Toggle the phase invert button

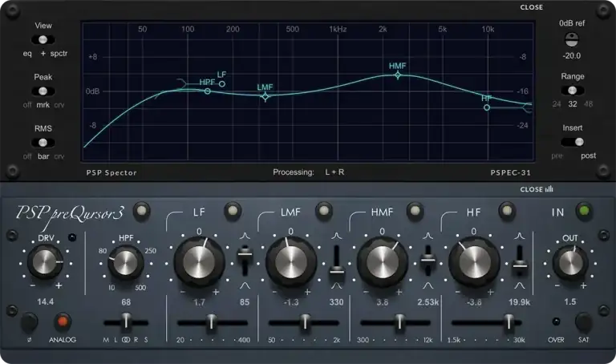point(29,322)
